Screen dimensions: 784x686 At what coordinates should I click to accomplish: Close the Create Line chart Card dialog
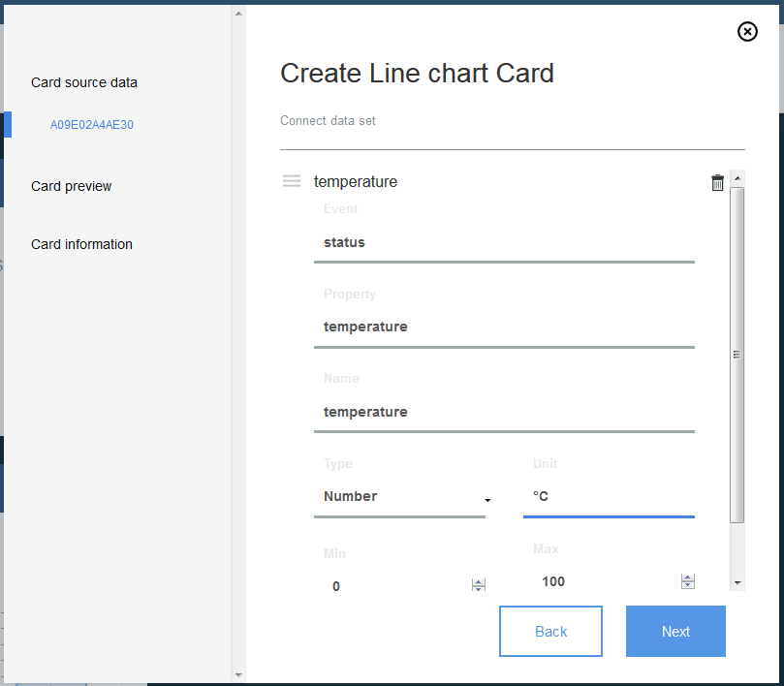coord(747,31)
